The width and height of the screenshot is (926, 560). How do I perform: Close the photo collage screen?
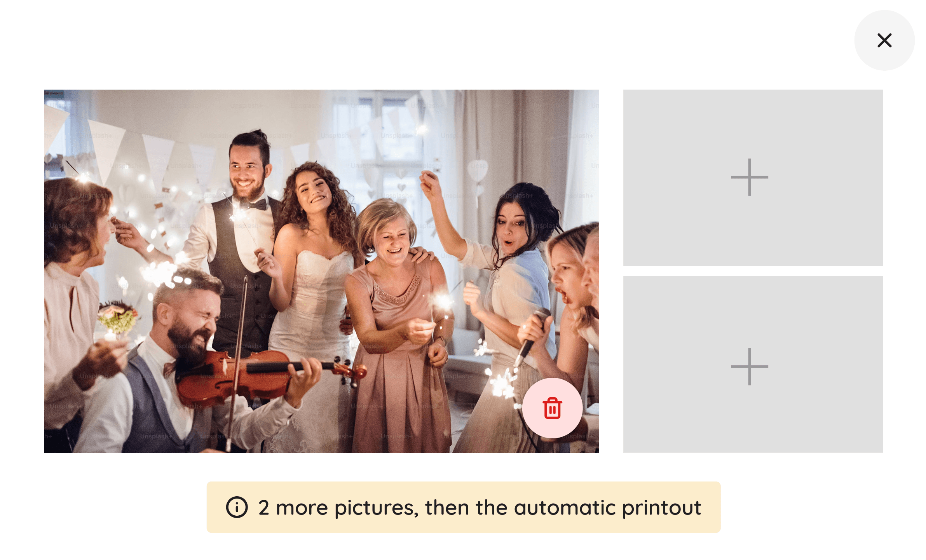click(x=884, y=40)
